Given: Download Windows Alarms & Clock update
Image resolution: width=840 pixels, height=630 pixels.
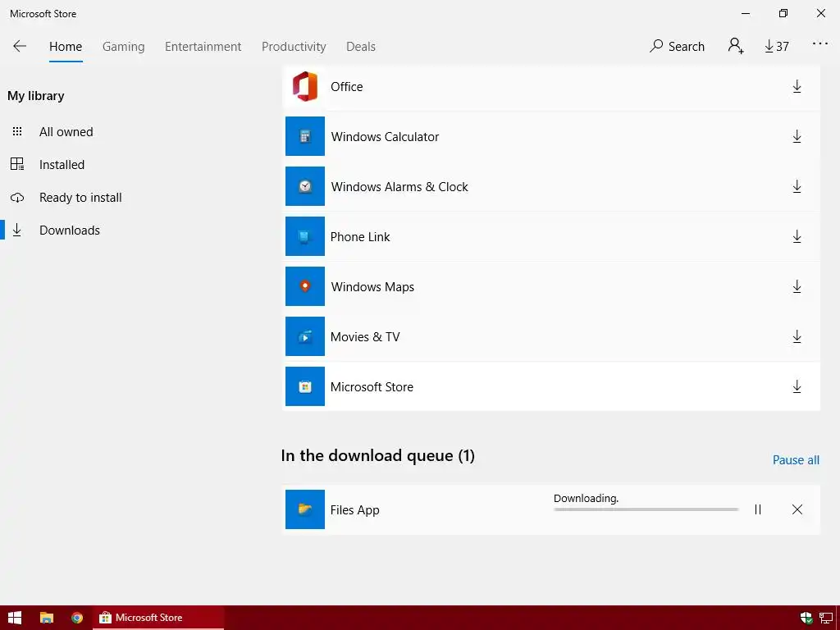Looking at the screenshot, I should point(797,186).
